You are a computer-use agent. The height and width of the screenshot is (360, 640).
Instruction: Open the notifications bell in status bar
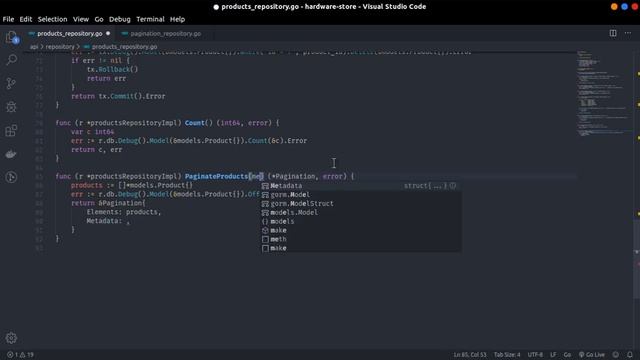click(x=630, y=355)
